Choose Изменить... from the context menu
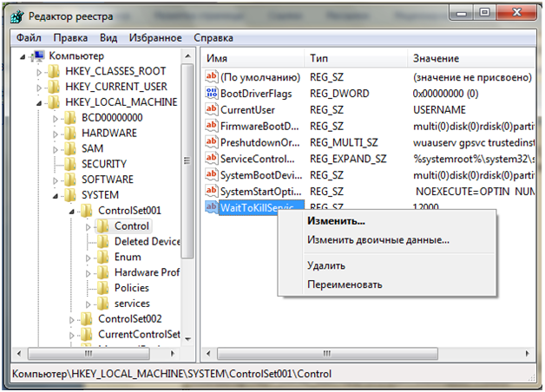The width and height of the screenshot is (545, 392). pyautogui.click(x=336, y=222)
